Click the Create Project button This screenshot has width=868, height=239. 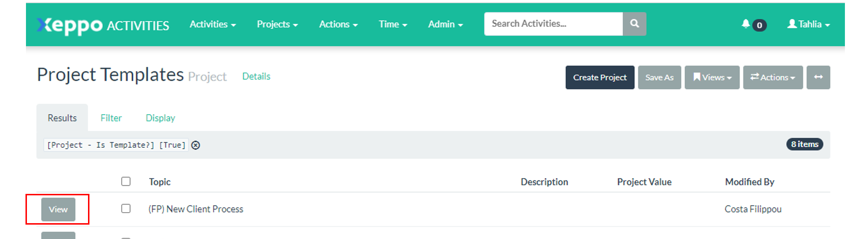[599, 77]
